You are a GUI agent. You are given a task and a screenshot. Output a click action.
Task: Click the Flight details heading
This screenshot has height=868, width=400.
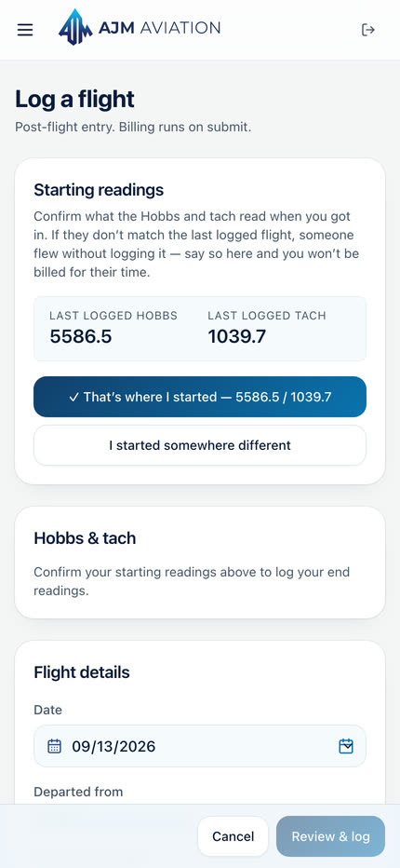tap(82, 672)
